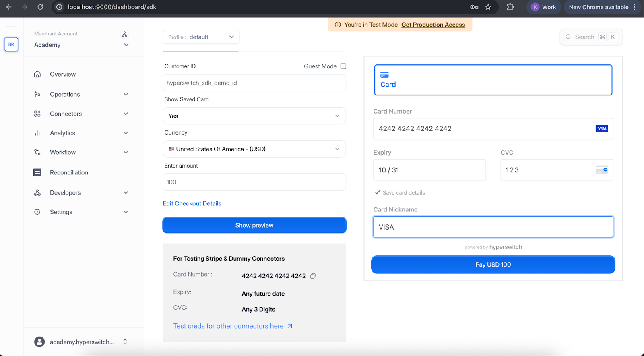
Task: Select the Card payment method tab
Action: click(493, 80)
